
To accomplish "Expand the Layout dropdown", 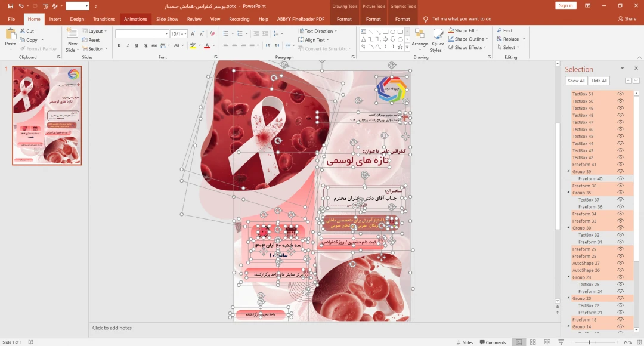I will 94,31.
